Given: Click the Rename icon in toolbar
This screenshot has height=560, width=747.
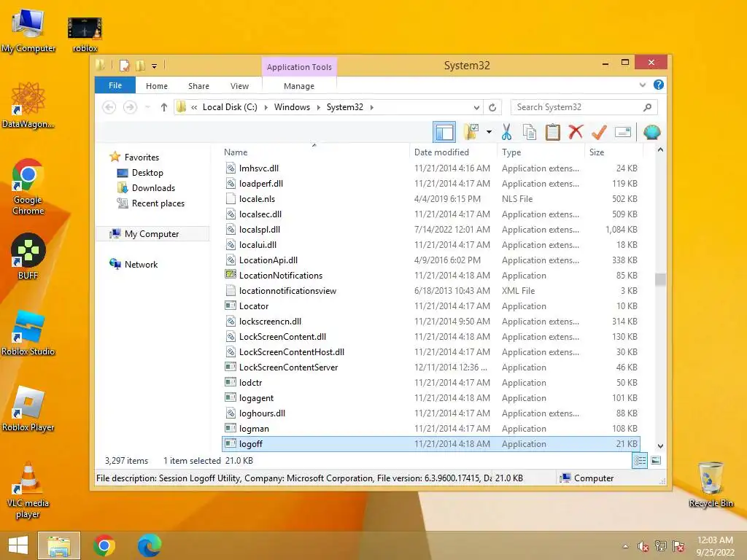Looking at the screenshot, I should tap(623, 133).
